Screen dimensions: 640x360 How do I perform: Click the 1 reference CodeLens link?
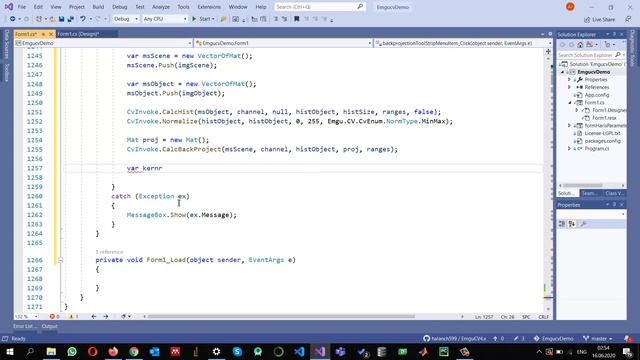109,252
